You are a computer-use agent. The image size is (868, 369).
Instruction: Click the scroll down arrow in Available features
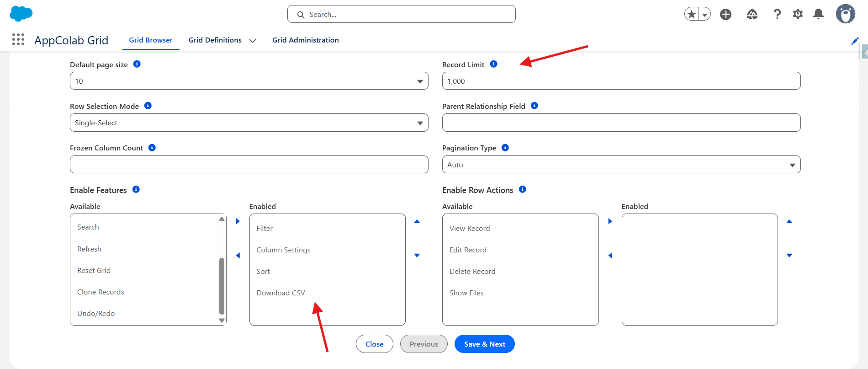[x=222, y=321]
